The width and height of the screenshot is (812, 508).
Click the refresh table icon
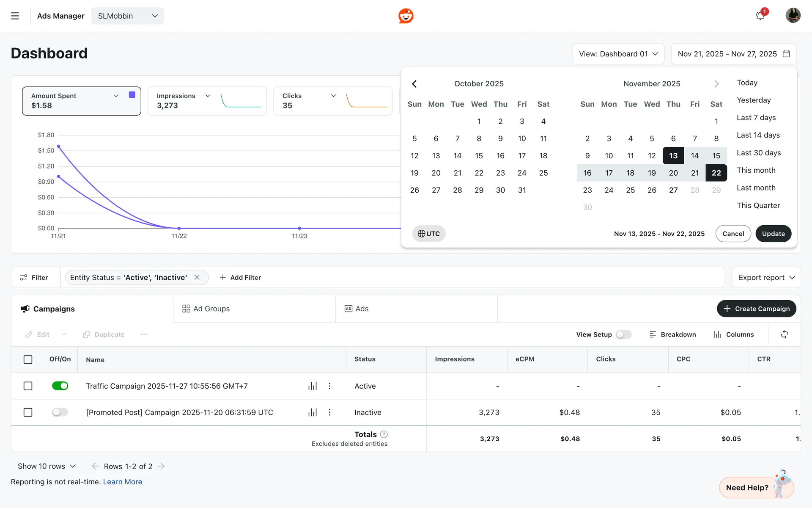point(785,334)
